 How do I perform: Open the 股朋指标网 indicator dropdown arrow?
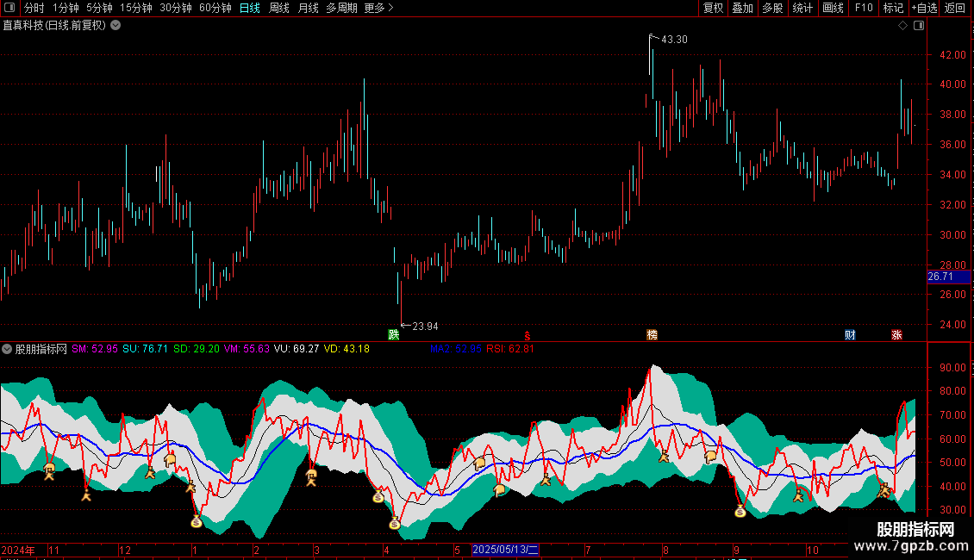[7, 349]
